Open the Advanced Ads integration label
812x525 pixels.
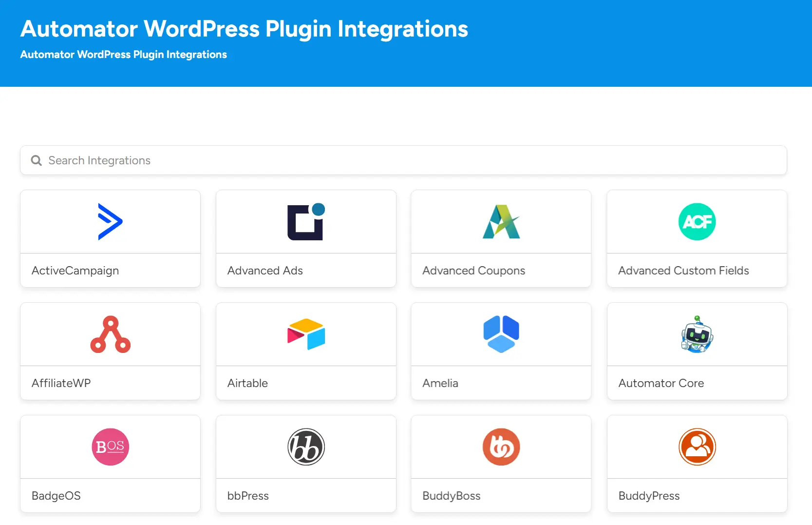pyautogui.click(x=265, y=271)
